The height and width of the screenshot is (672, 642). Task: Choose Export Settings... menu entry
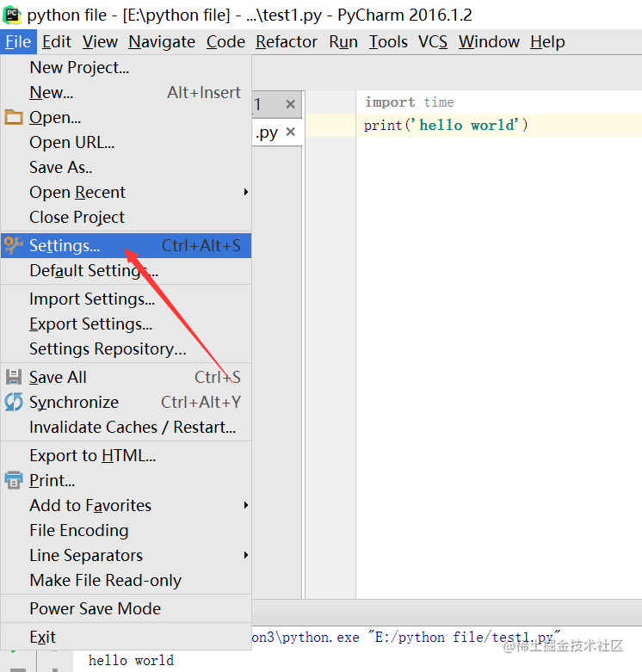[126, 324]
